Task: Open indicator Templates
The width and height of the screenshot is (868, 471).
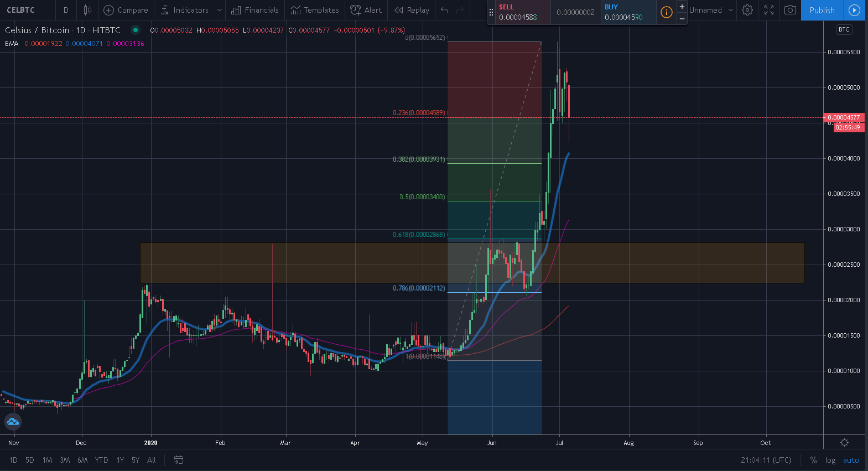Action: [x=315, y=10]
